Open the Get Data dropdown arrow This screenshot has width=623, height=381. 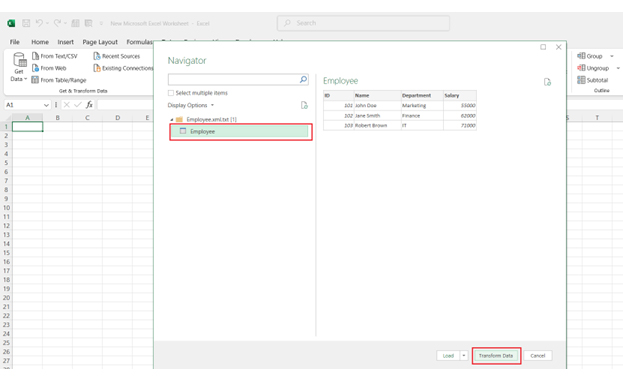25,79
